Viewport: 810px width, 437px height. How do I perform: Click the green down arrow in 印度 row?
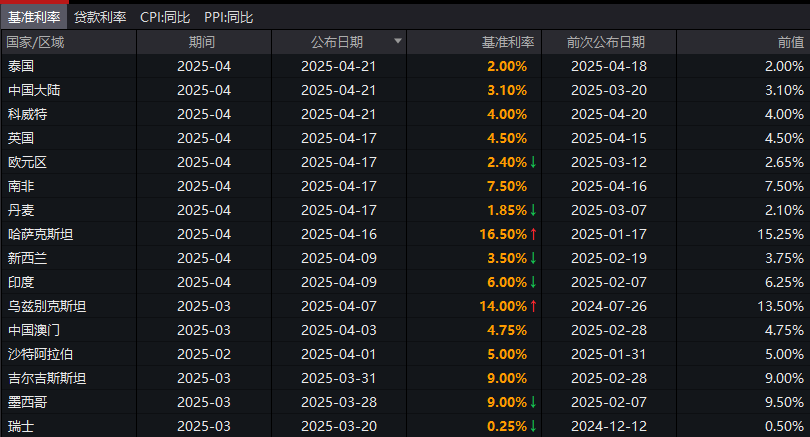click(x=534, y=282)
